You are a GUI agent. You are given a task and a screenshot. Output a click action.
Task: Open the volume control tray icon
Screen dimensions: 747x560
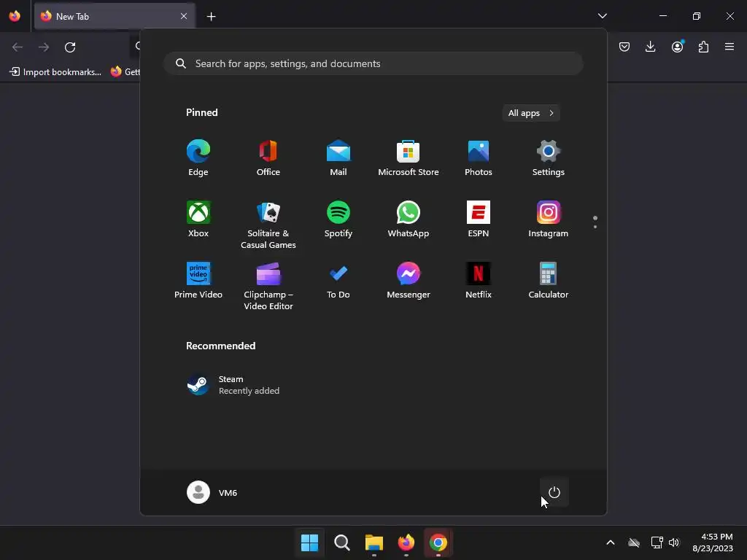673,542
